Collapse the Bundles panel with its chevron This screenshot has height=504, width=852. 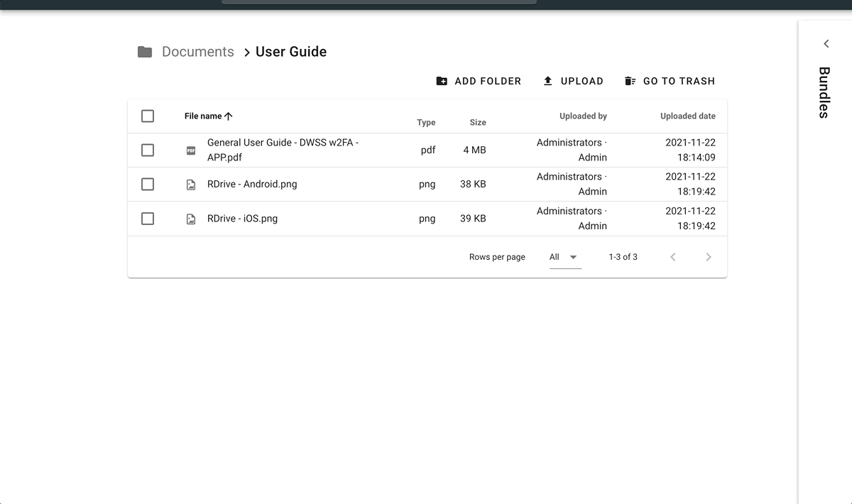[x=825, y=43]
